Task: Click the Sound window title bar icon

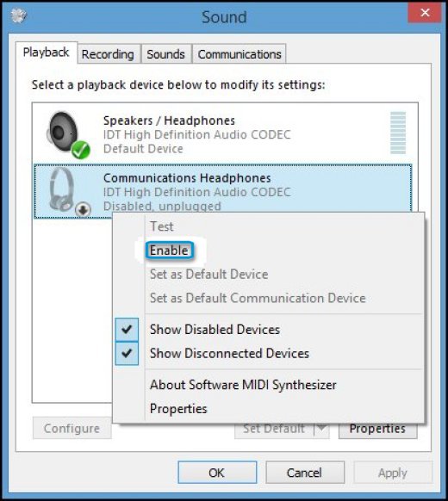Action: click(18, 15)
